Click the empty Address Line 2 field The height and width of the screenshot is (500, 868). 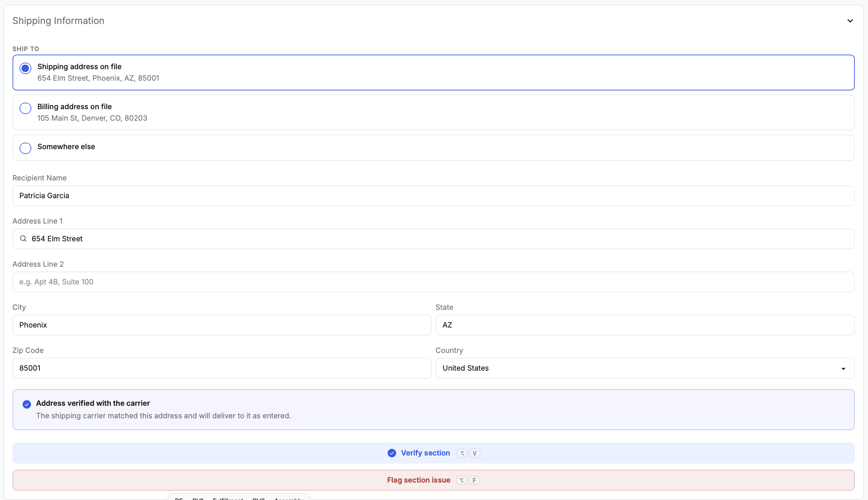click(433, 282)
